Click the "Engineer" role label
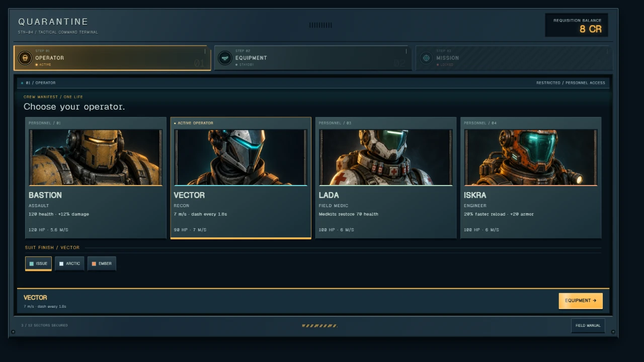This screenshot has width=644, height=362. click(475, 206)
